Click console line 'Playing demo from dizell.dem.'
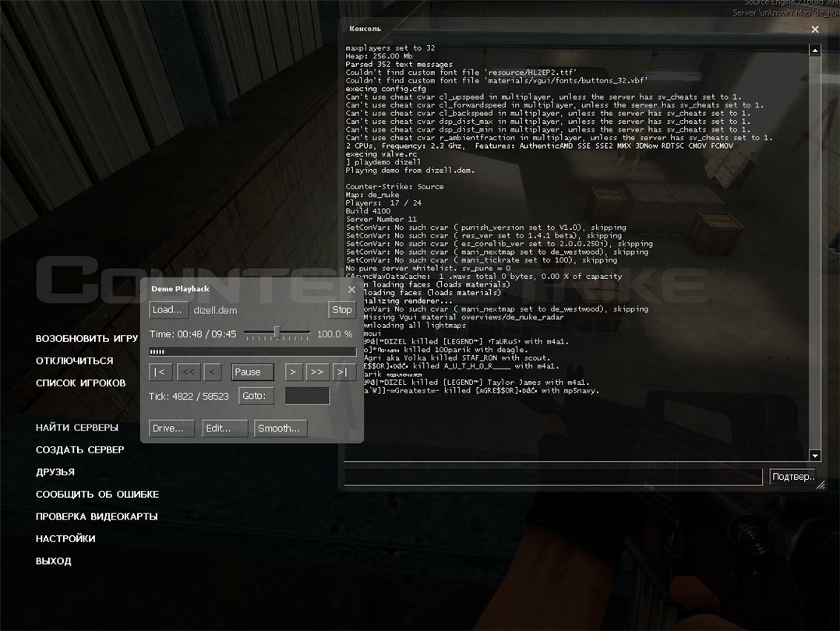The width and height of the screenshot is (840, 631). 410,171
